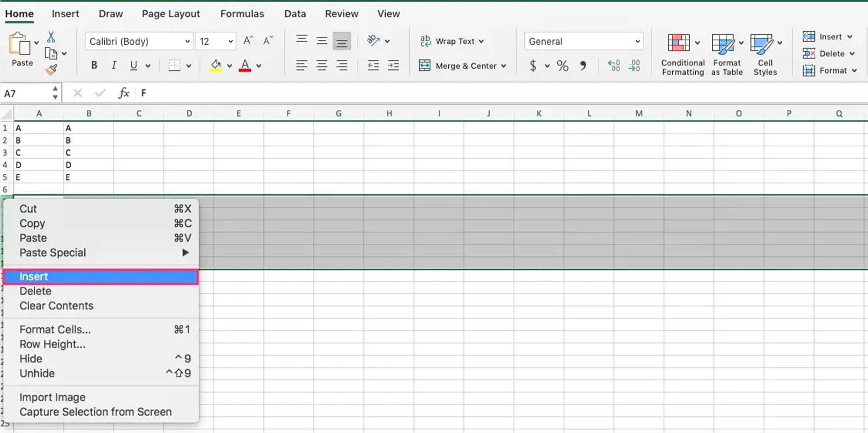The height and width of the screenshot is (433, 868).
Task: Click the Increase Font Size icon
Action: click(248, 41)
